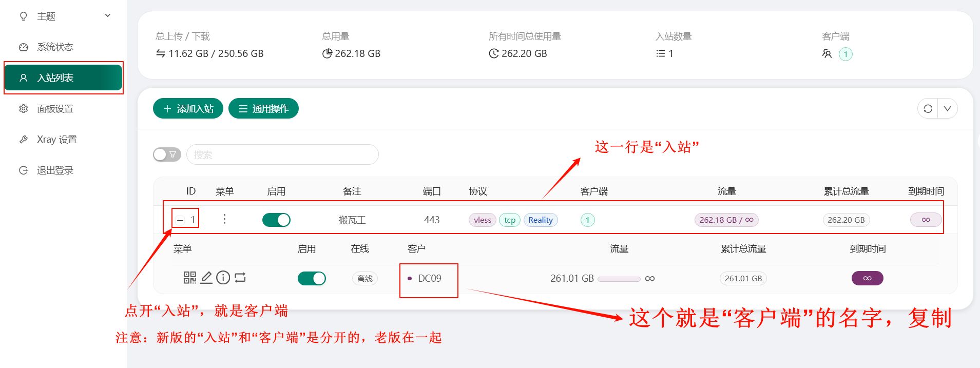Click the 262.18 GB / ∞ traffic tag
The width and height of the screenshot is (980, 368).
pos(726,220)
